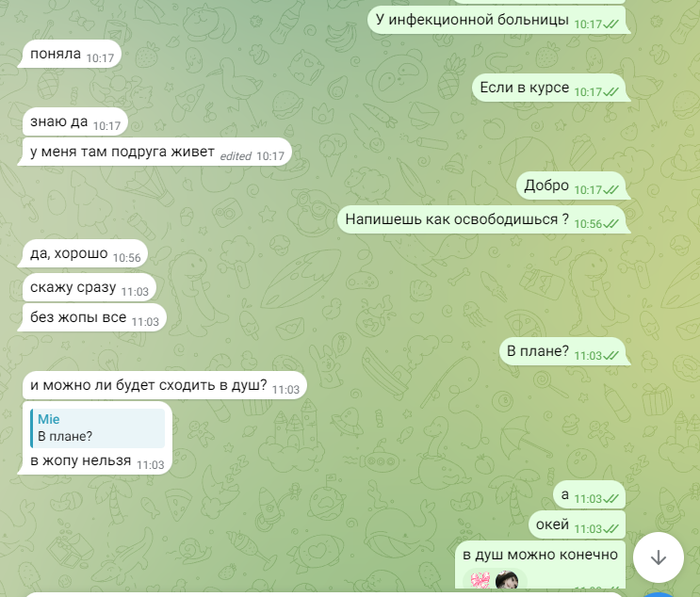This screenshot has height=597, width=700.
Task: Click the 'знаю да' message bubble
Action: pos(75,121)
